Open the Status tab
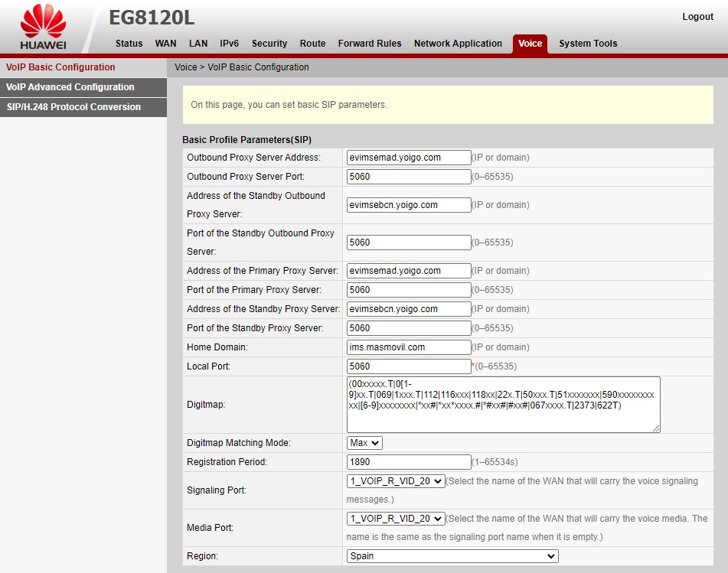This screenshot has height=573, width=728. (129, 44)
